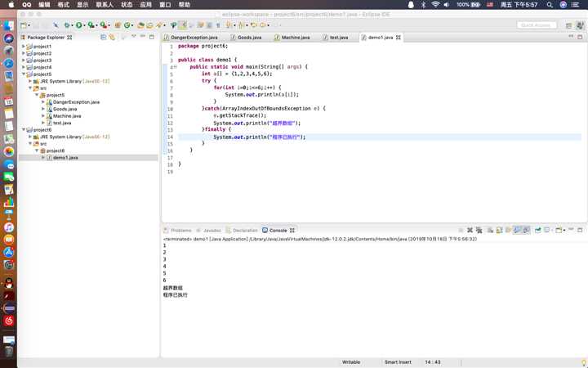Switch to the Goods.java editor tab
The height and width of the screenshot is (368, 588).
click(x=246, y=38)
